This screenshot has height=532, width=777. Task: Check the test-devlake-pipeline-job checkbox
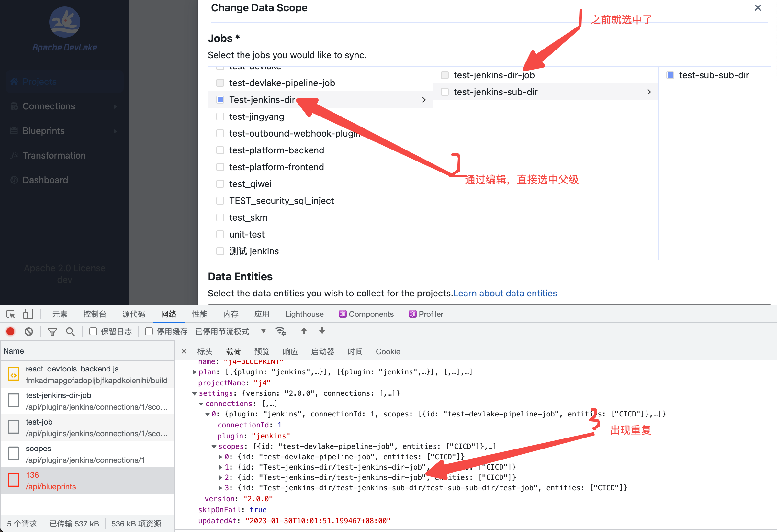(x=220, y=83)
